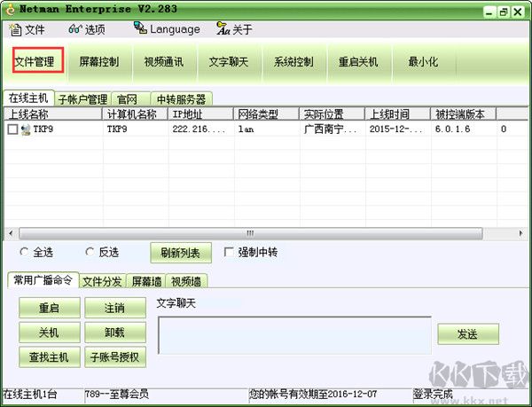
Task: Click the 子账号授权 button
Action: click(115, 356)
